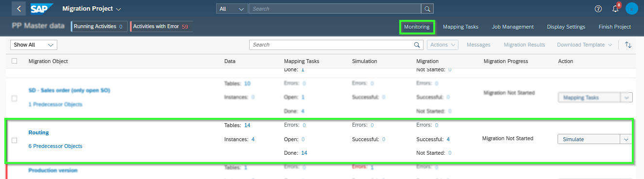
Task: Open the Mapping Tasks tab
Action: (x=460, y=27)
